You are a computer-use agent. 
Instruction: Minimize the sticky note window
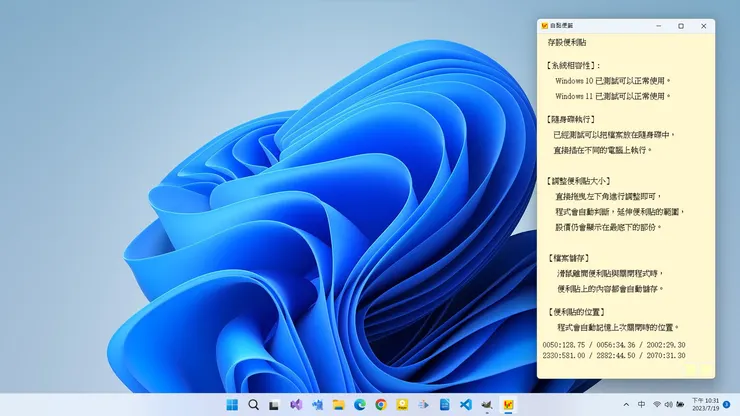click(x=658, y=26)
